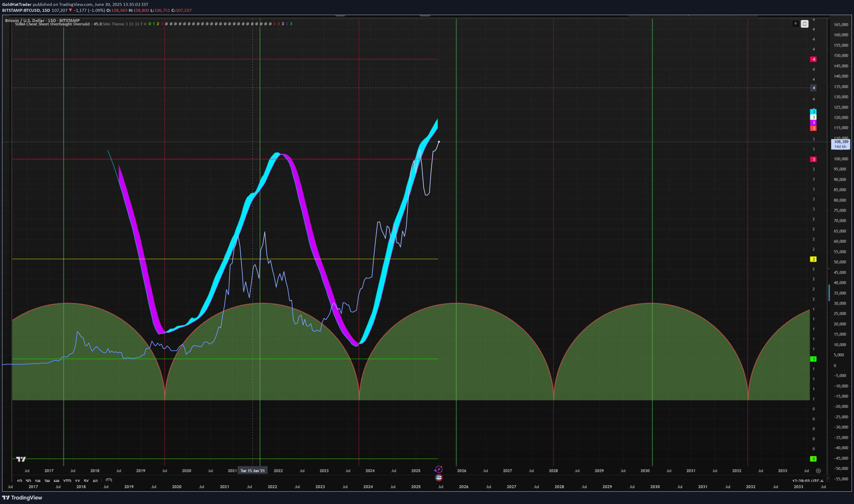The image size is (854, 504).
Task: Click the 30,000 price axis label
Action: coord(840,303)
